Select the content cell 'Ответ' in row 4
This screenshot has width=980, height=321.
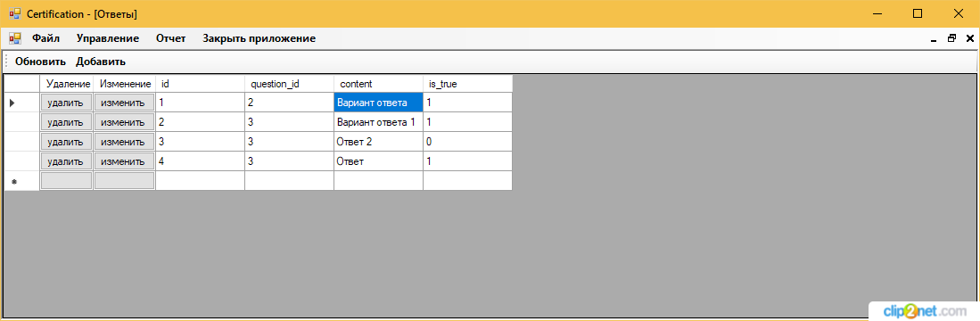pos(379,161)
